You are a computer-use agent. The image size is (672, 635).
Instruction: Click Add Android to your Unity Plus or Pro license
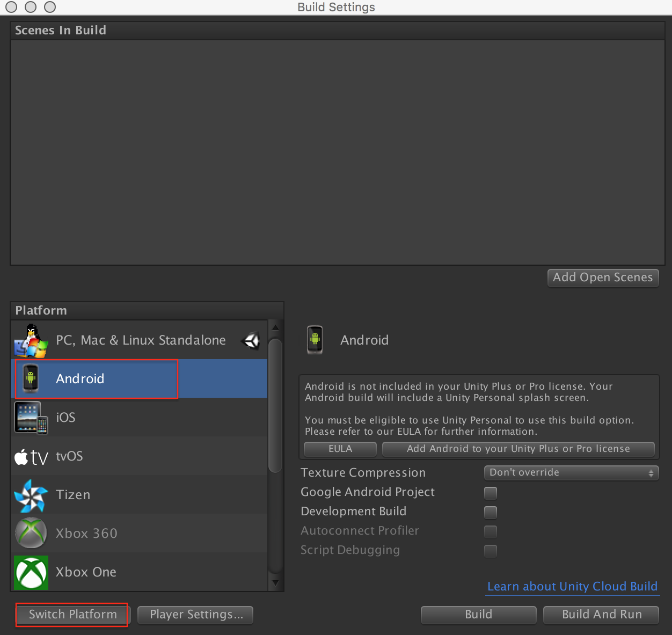pyautogui.click(x=518, y=449)
